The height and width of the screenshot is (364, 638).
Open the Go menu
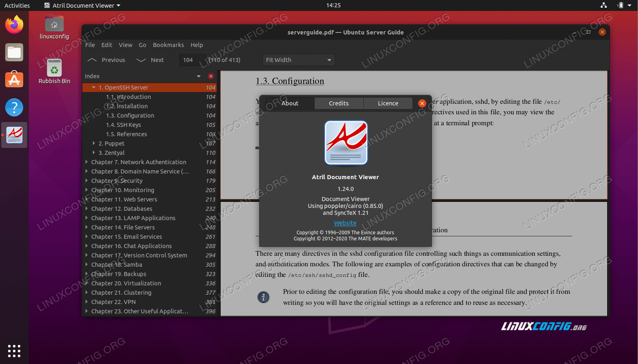[142, 45]
